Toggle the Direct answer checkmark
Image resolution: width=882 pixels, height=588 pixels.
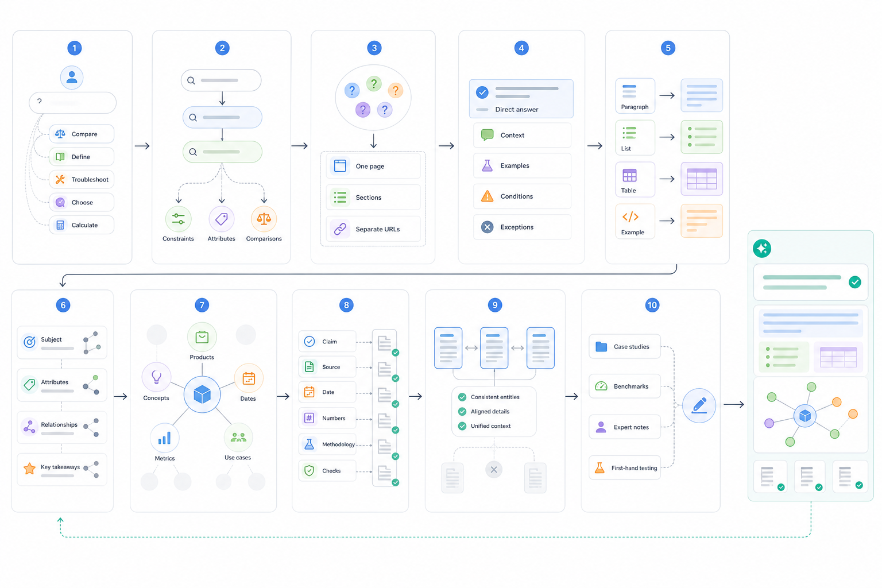coord(482,92)
